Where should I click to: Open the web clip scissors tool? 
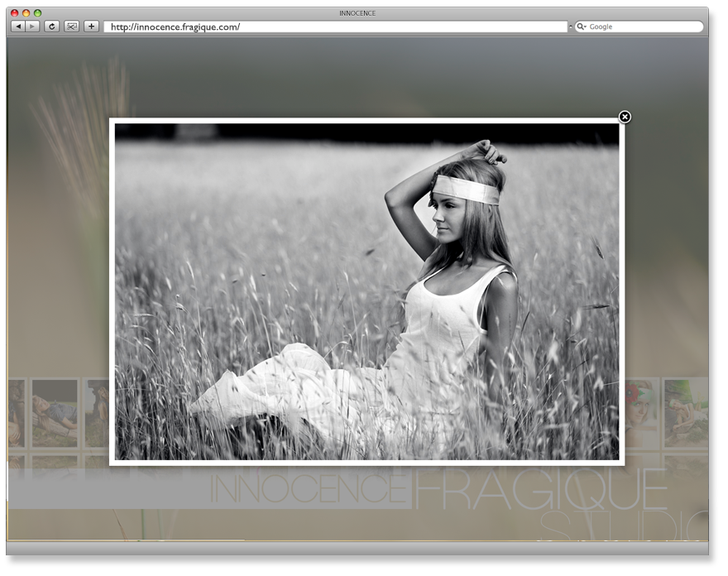point(71,26)
